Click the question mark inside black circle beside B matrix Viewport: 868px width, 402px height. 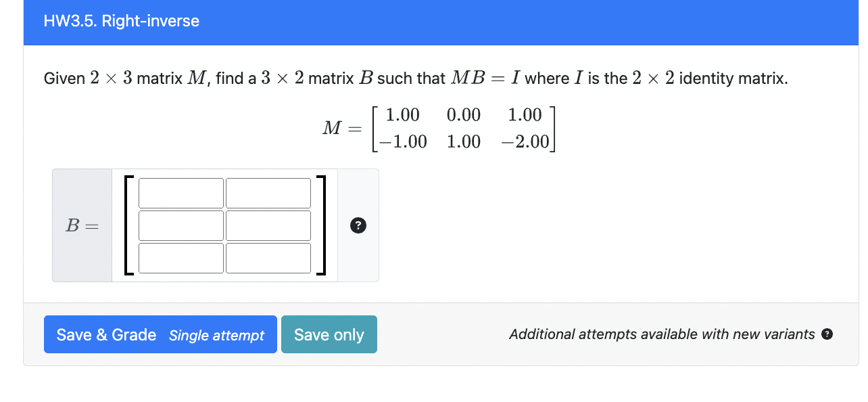tap(358, 225)
